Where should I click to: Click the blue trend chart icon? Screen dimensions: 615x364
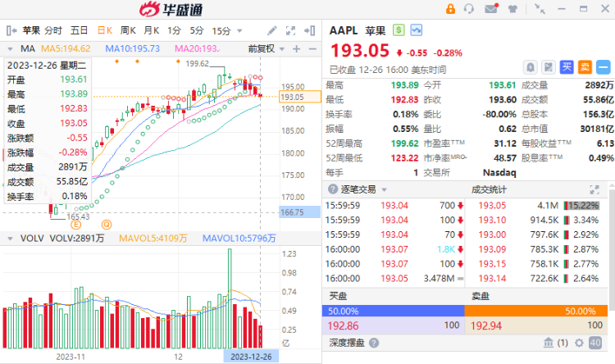point(416,30)
